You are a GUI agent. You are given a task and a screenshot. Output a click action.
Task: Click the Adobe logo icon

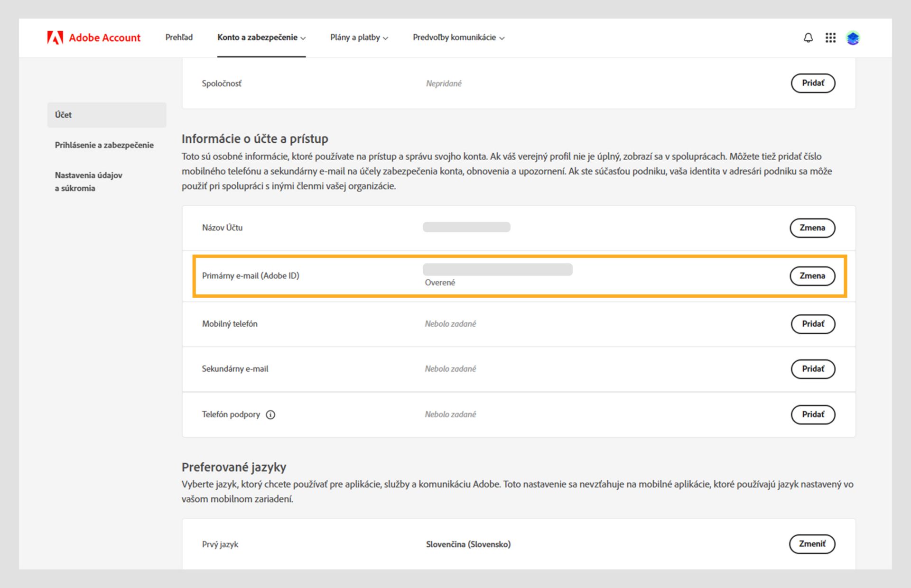coord(55,37)
